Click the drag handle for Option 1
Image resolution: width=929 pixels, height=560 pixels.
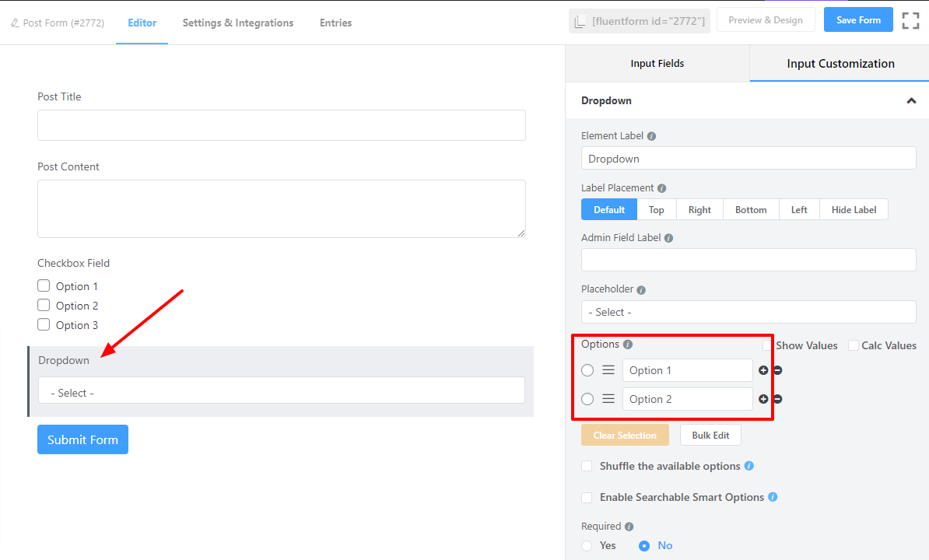[x=608, y=370]
